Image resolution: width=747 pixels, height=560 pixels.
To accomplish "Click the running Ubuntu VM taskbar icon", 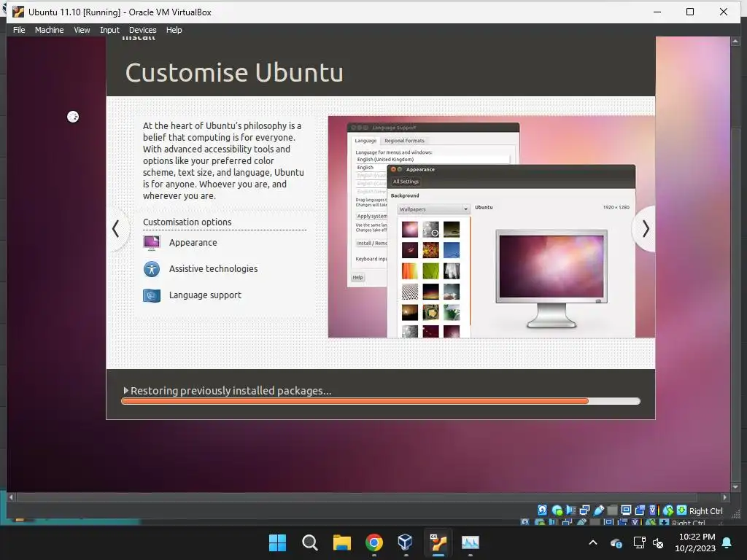I will tap(438, 542).
